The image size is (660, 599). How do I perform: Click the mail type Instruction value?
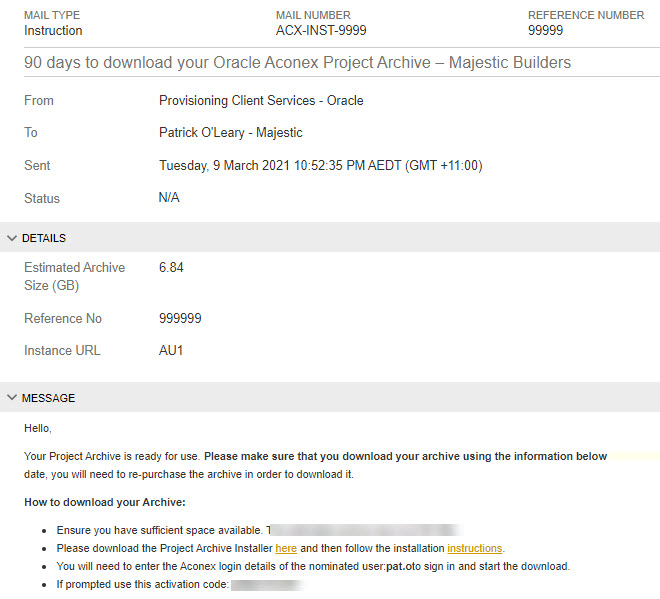pyautogui.click(x=53, y=31)
